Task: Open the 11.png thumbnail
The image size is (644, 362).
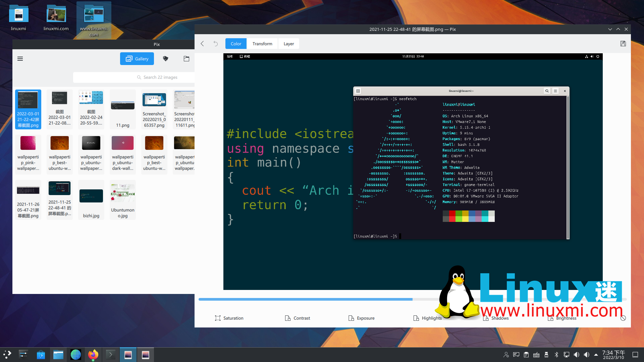Action: [x=123, y=109]
